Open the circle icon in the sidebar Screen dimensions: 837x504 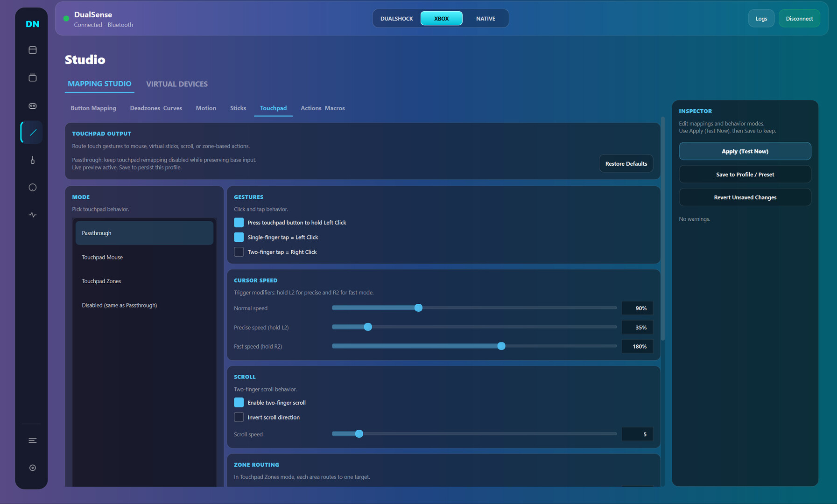click(32, 188)
